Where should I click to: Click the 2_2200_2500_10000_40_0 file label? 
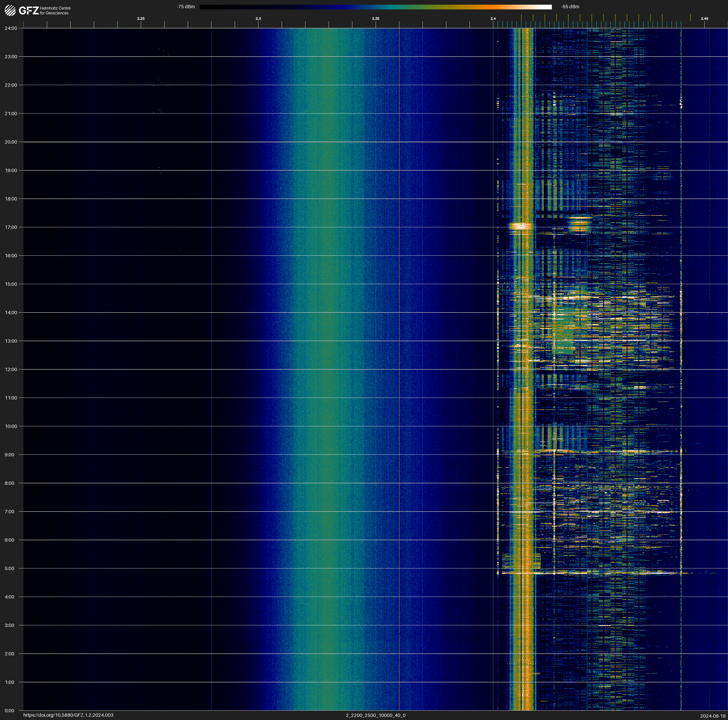pyautogui.click(x=375, y=715)
